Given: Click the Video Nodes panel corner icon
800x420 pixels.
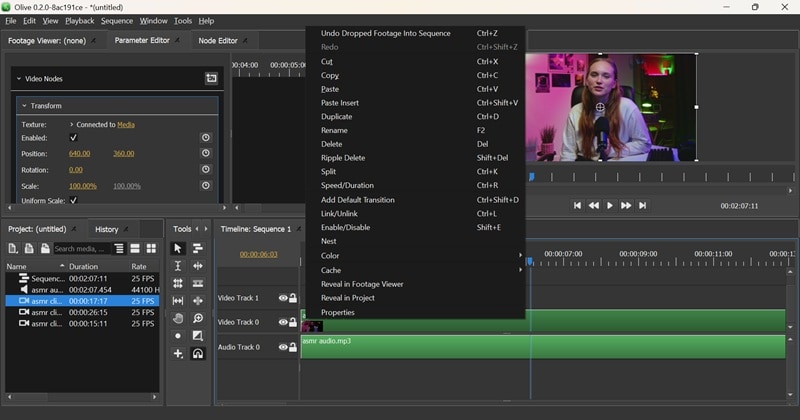Looking at the screenshot, I should point(211,79).
